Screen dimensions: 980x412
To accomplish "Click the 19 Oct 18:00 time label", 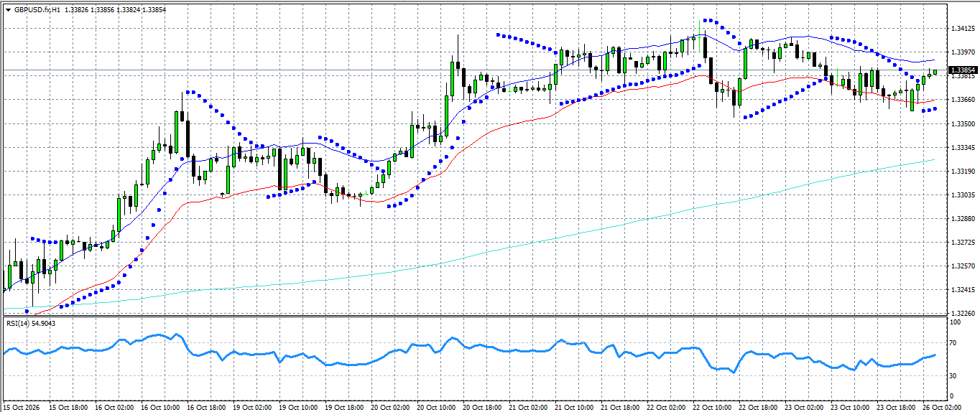I will tap(345, 407).
